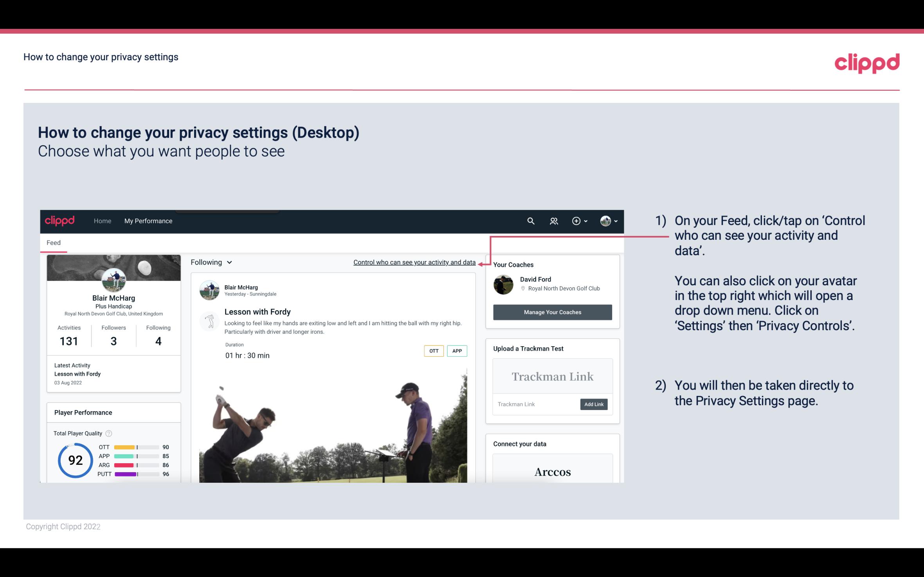Viewport: 924px width, 577px height.
Task: Click the Add Link button for Trackman
Action: [x=593, y=404]
